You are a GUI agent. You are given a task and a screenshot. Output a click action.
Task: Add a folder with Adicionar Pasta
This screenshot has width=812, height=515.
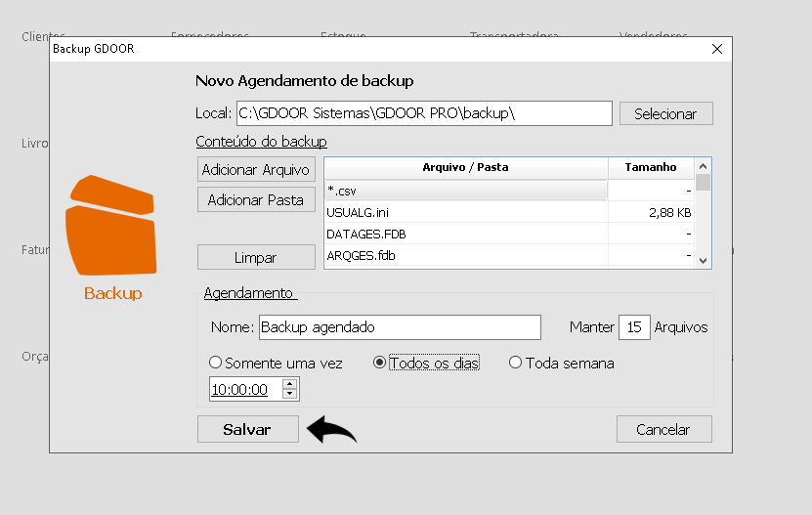(x=256, y=199)
